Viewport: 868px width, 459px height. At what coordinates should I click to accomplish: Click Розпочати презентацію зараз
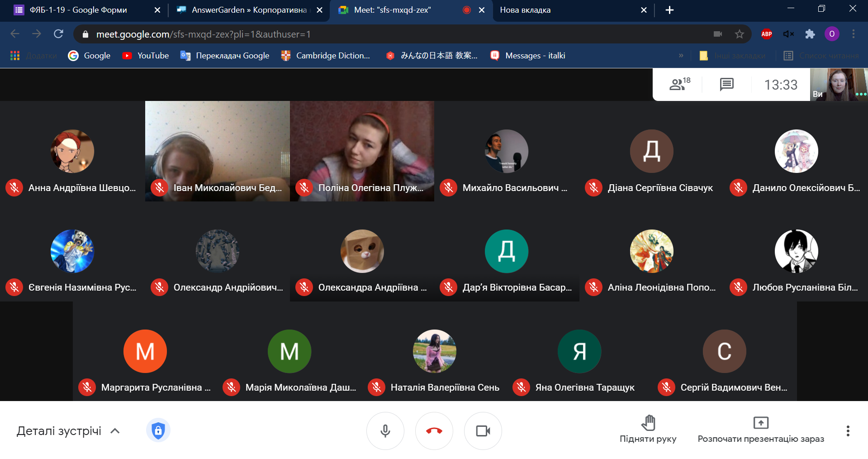(760, 429)
